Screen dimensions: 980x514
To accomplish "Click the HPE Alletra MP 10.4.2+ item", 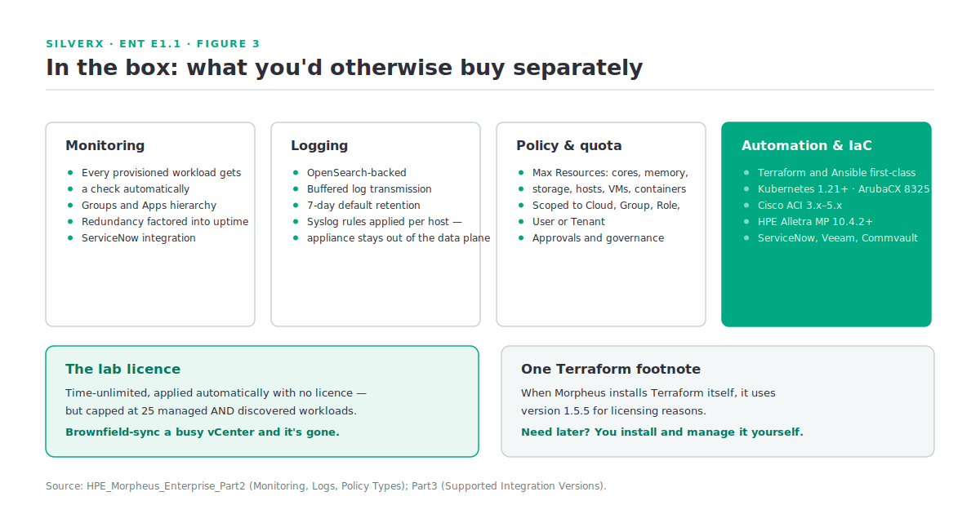I will click(815, 222).
